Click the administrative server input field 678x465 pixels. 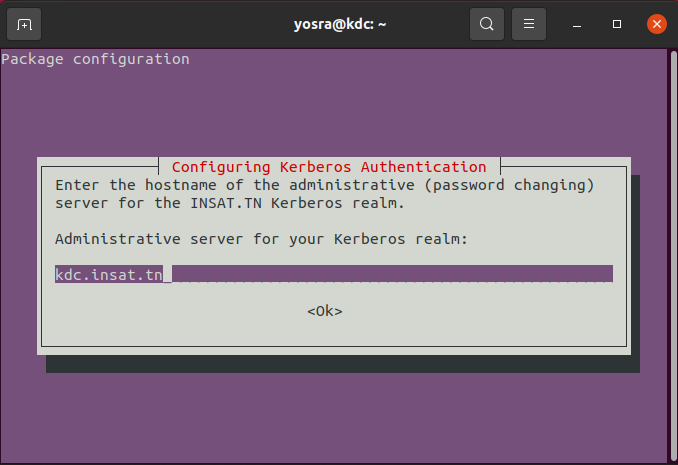(334, 274)
